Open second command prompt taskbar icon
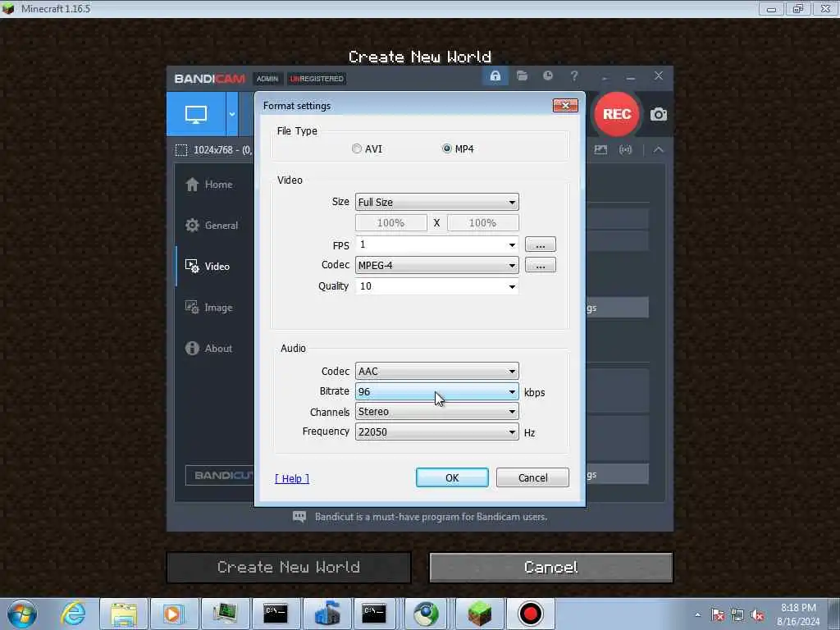This screenshot has width=840, height=630. 373,614
